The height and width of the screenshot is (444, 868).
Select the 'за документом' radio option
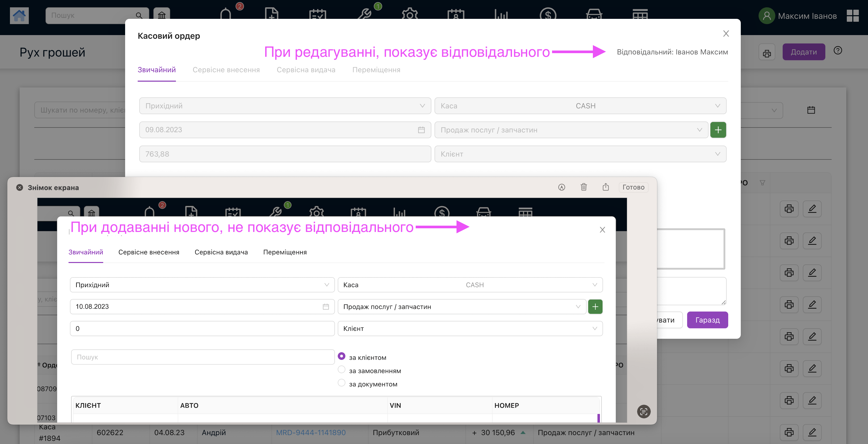pyautogui.click(x=341, y=383)
